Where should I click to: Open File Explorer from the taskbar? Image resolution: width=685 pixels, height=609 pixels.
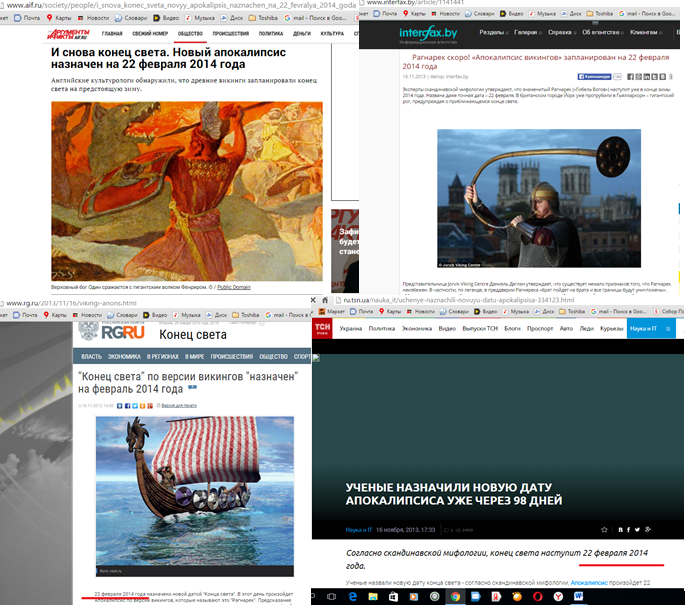pyautogui.click(x=373, y=596)
